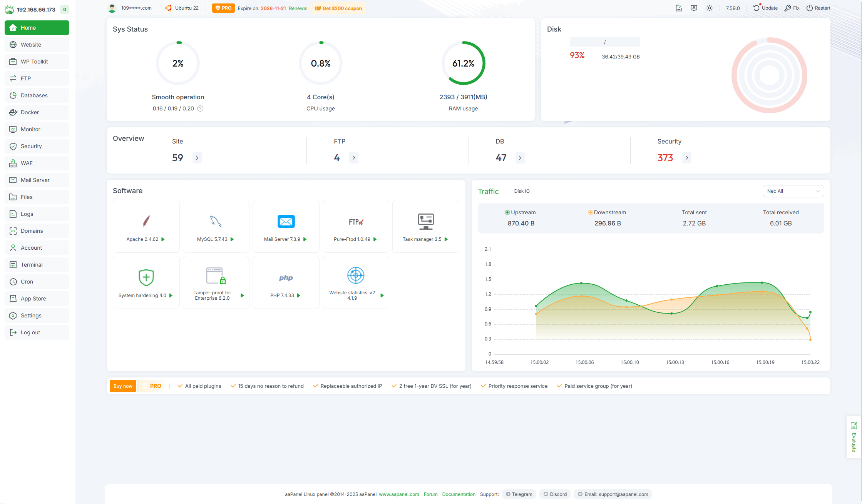Open the Website statistics target icon
Image resolution: width=862 pixels, height=504 pixels.
point(356,275)
